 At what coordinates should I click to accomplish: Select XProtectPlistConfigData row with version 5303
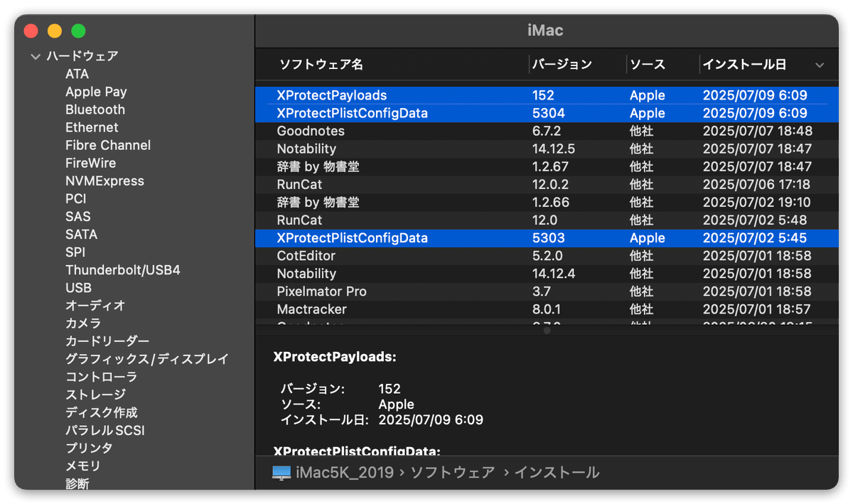coord(547,238)
